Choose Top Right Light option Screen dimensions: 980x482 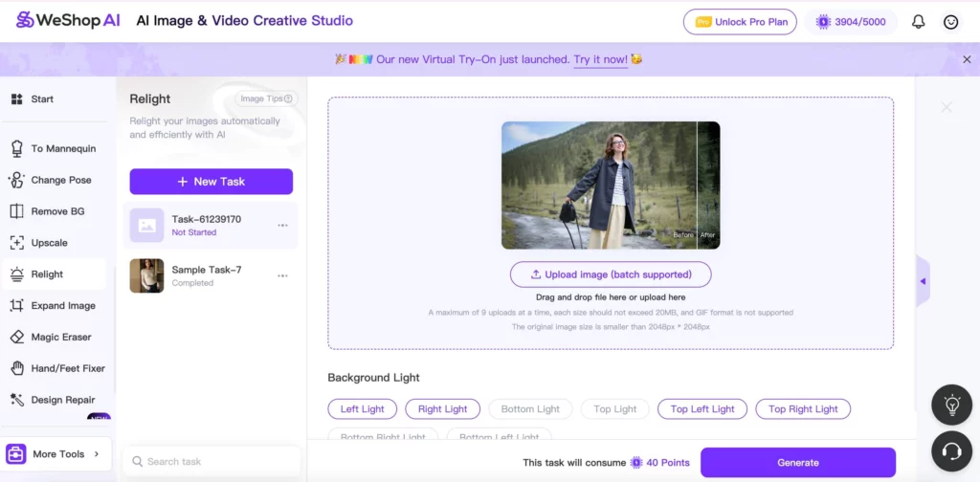click(803, 409)
